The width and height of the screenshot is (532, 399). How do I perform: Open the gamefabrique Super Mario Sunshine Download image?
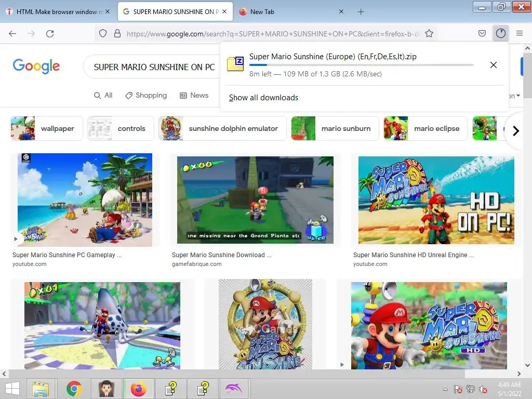(255, 200)
